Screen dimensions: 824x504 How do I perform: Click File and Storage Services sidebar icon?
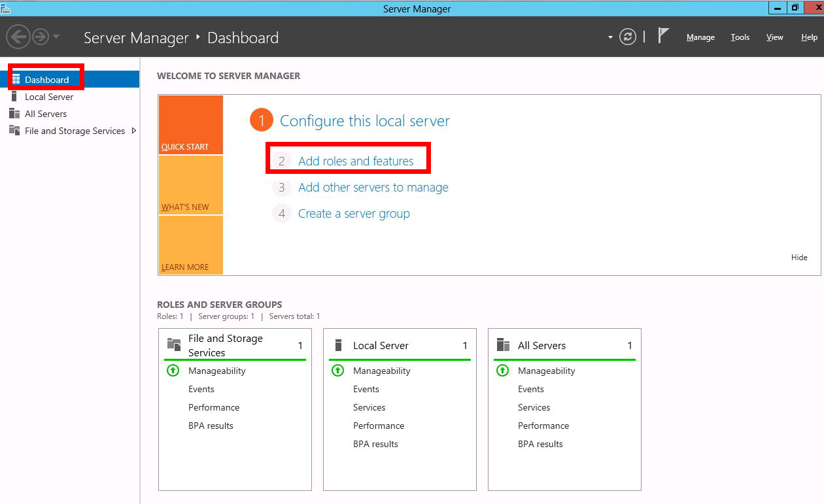pyautogui.click(x=14, y=130)
